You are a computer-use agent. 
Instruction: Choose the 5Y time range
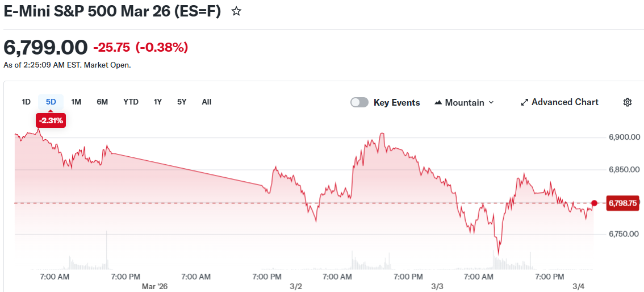tap(181, 102)
